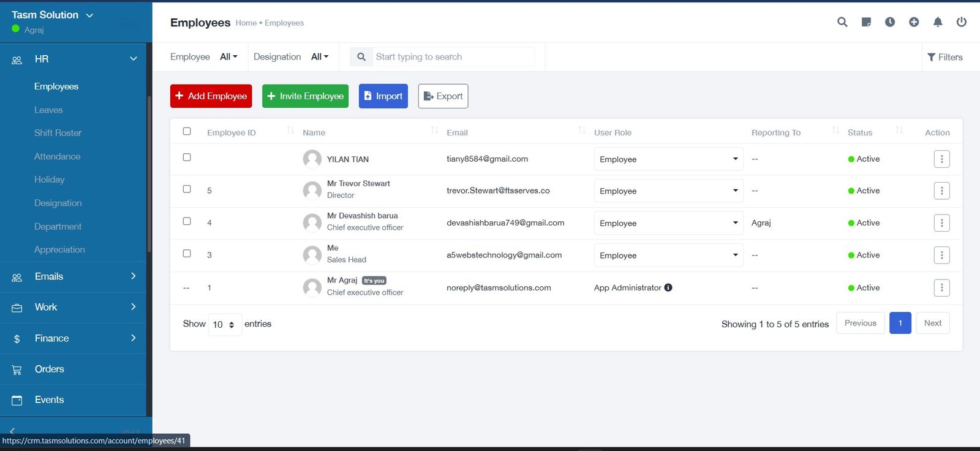Screen dimensions: 980x451
Task: Open the search icon in top header
Action: pyautogui.click(x=842, y=22)
